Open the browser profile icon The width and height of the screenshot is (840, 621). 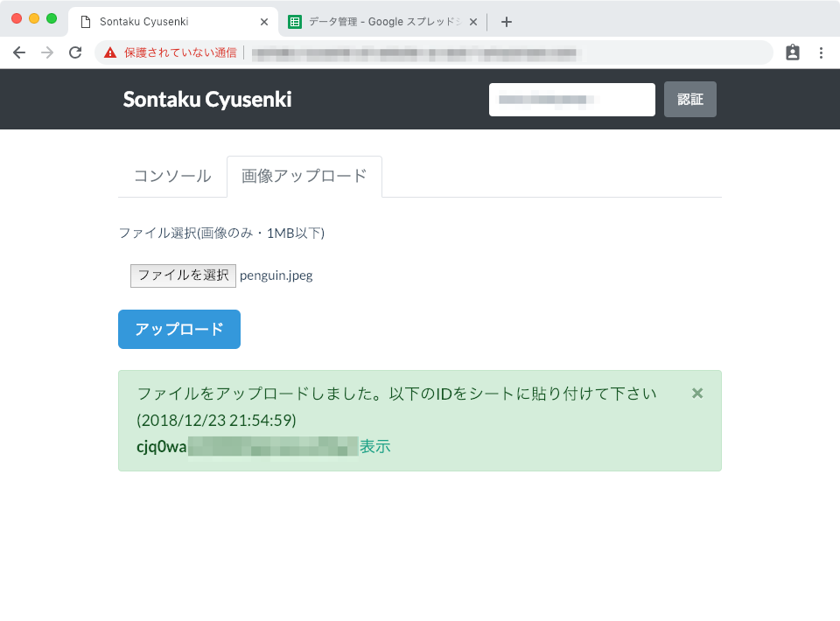793,52
